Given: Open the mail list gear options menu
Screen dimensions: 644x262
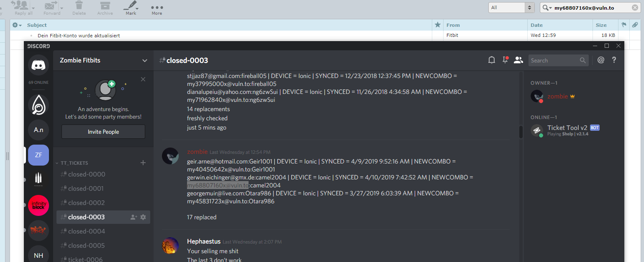Looking at the screenshot, I should (x=17, y=25).
